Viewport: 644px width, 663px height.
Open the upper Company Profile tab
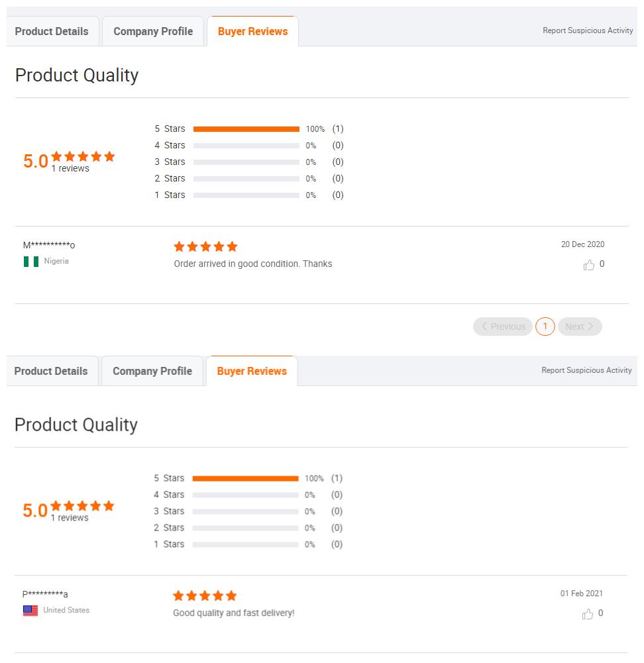[153, 31]
